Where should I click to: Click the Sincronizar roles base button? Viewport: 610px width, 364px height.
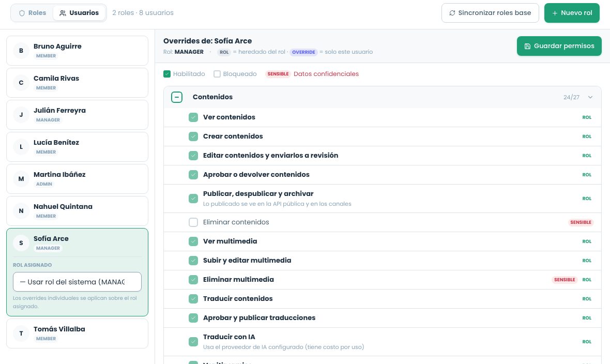click(x=490, y=13)
